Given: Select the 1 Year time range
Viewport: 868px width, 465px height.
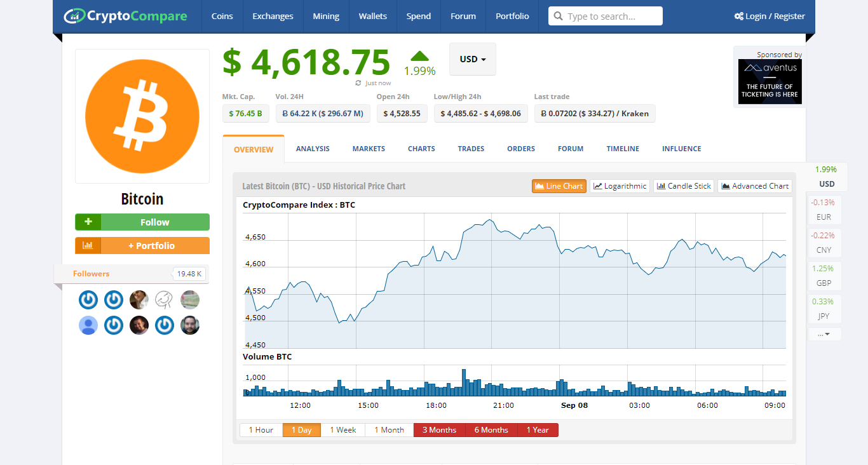Looking at the screenshot, I should coord(538,430).
